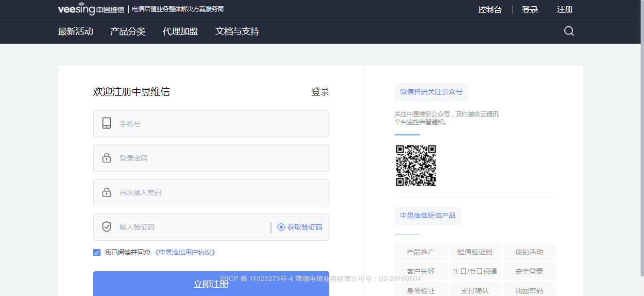Open the 代理加盟 menu
The height and width of the screenshot is (296, 644).
[x=180, y=32]
